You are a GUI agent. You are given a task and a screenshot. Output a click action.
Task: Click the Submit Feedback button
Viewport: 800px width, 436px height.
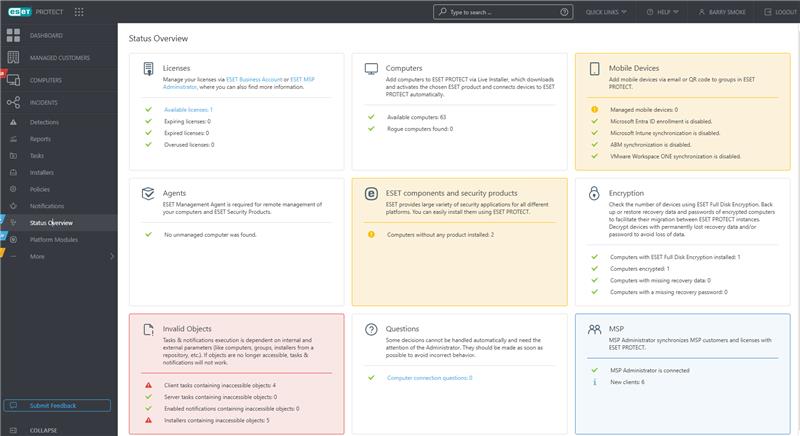[x=57, y=405]
